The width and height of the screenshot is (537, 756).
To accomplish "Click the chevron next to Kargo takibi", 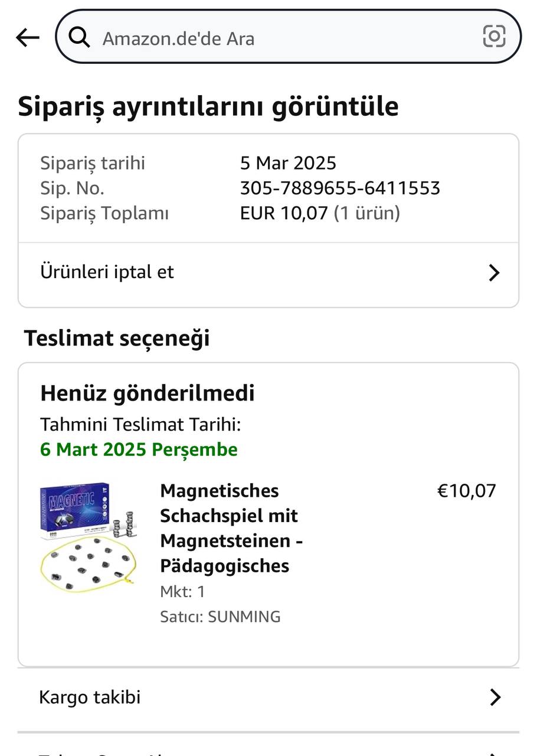I will pyautogui.click(x=495, y=698).
